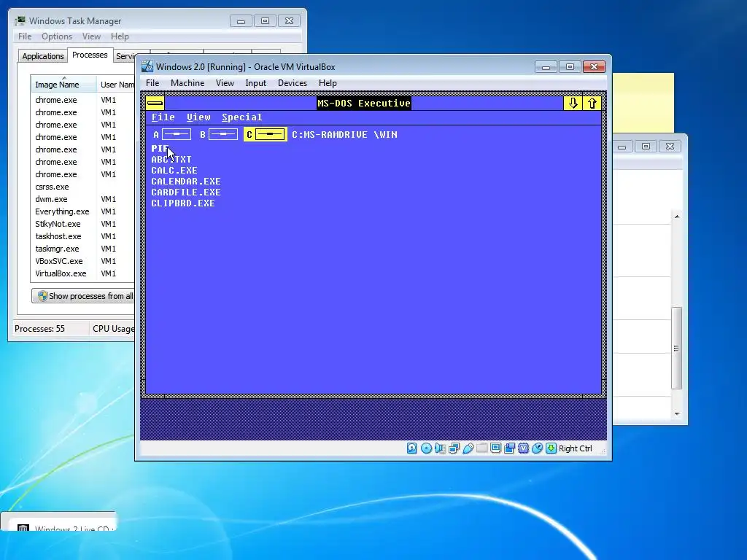
Task: Open Task Manager File menu
Action: click(x=25, y=36)
